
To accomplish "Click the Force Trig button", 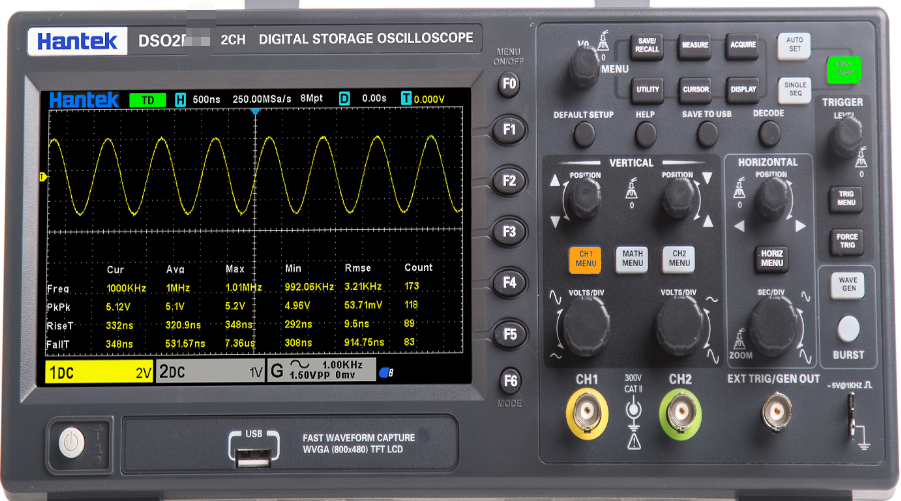I will tap(847, 241).
